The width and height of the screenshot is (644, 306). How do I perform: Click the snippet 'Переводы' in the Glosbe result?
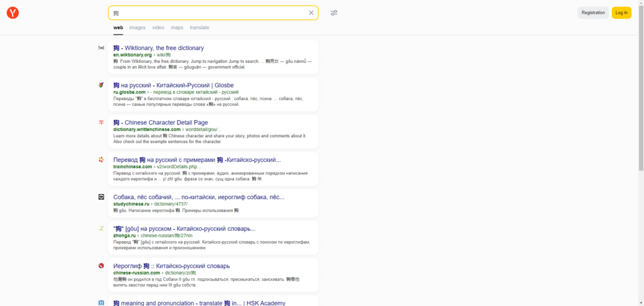pyautogui.click(x=208, y=101)
